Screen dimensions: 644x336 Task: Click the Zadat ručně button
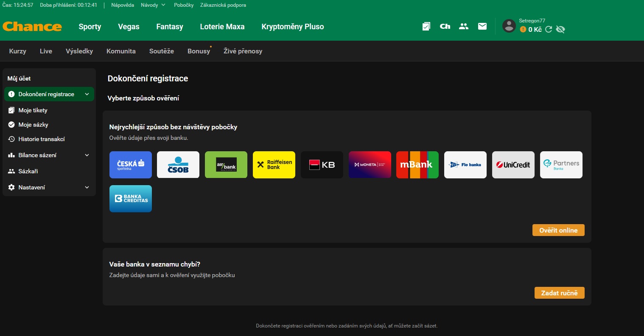pyautogui.click(x=559, y=293)
